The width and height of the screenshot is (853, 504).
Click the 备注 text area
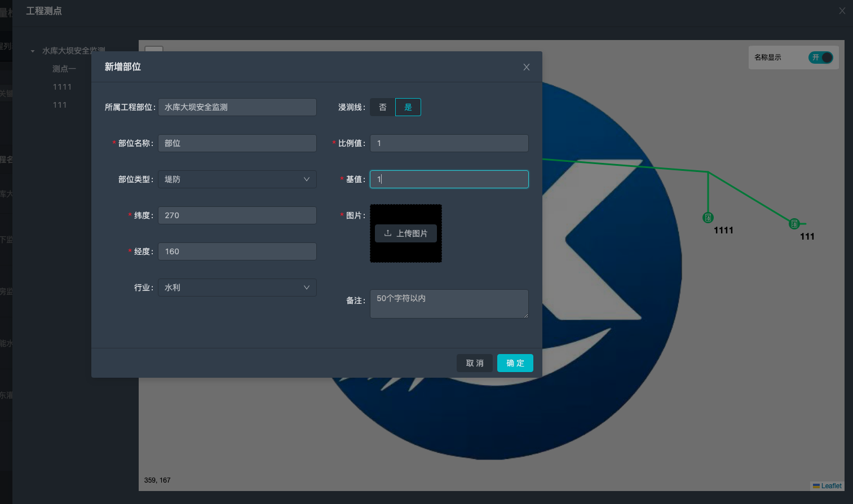pos(449,304)
